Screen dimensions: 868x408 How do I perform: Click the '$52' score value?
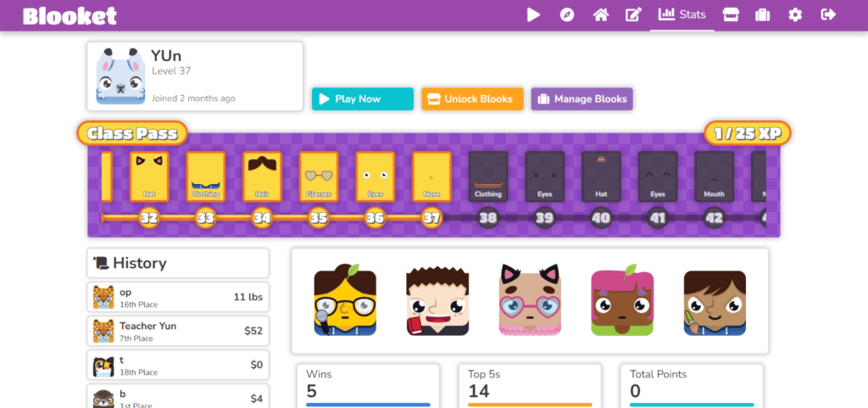(x=253, y=331)
